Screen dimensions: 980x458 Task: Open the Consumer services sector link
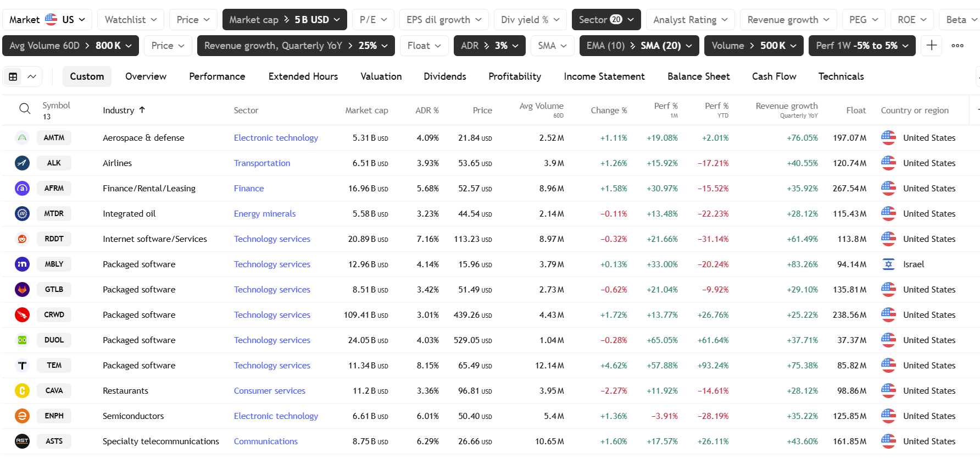tap(270, 391)
